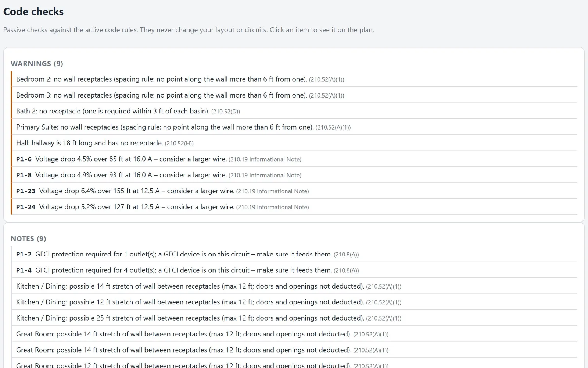Select the P1-6 voltage drop 4.5% warning
588x368 pixels.
(294, 159)
